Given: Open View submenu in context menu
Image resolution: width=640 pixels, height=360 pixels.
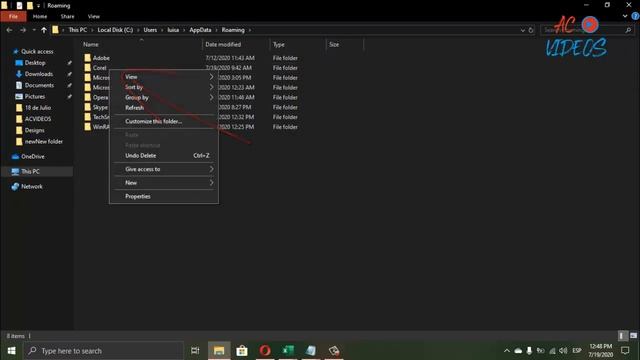Looking at the screenshot, I should pyautogui.click(x=164, y=77).
